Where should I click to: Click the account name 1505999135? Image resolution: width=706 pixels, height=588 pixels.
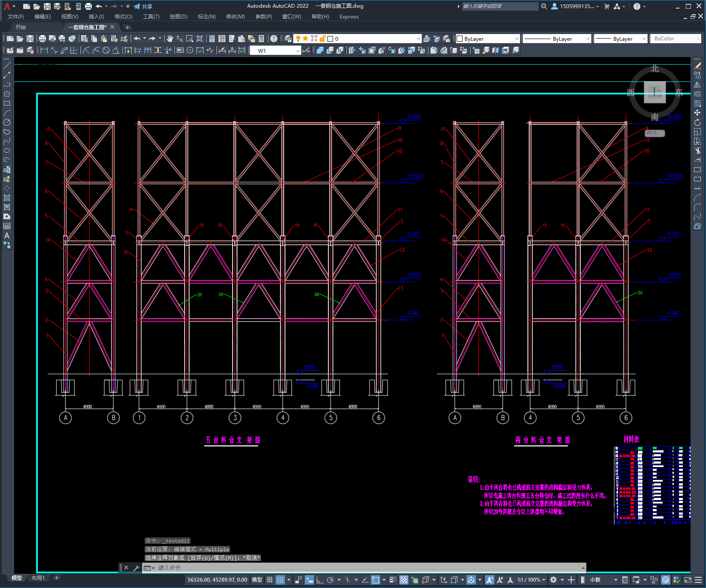(577, 6)
